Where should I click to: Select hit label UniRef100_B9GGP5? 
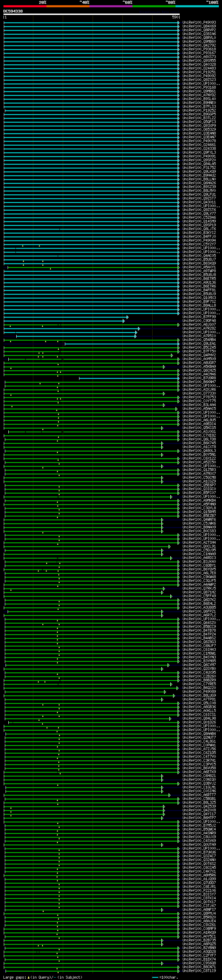[x=199, y=114]
